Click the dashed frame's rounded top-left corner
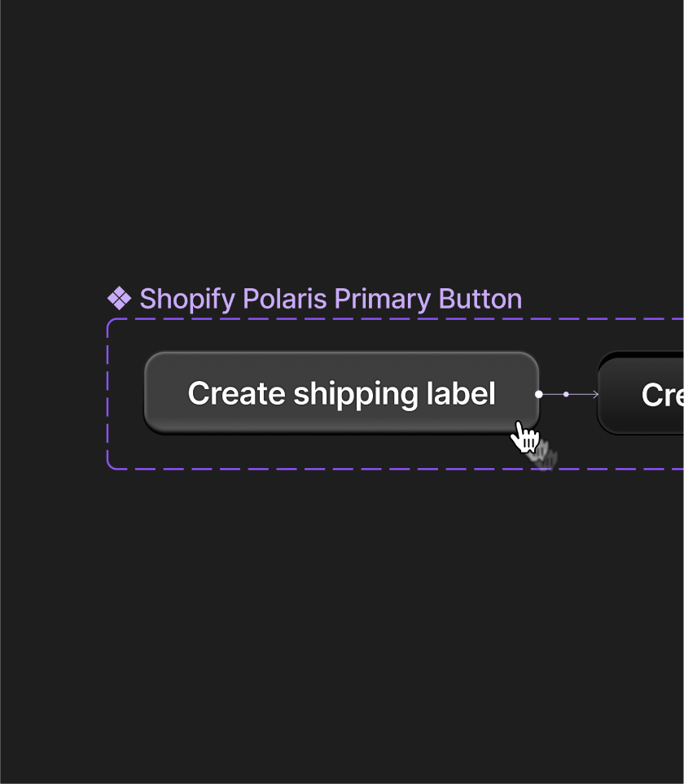The height and width of the screenshot is (784, 684). coord(112,322)
